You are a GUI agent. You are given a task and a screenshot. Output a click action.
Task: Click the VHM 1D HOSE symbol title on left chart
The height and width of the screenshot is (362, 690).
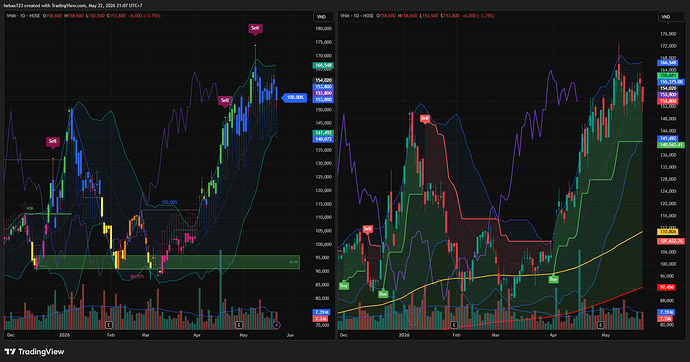click(23, 16)
